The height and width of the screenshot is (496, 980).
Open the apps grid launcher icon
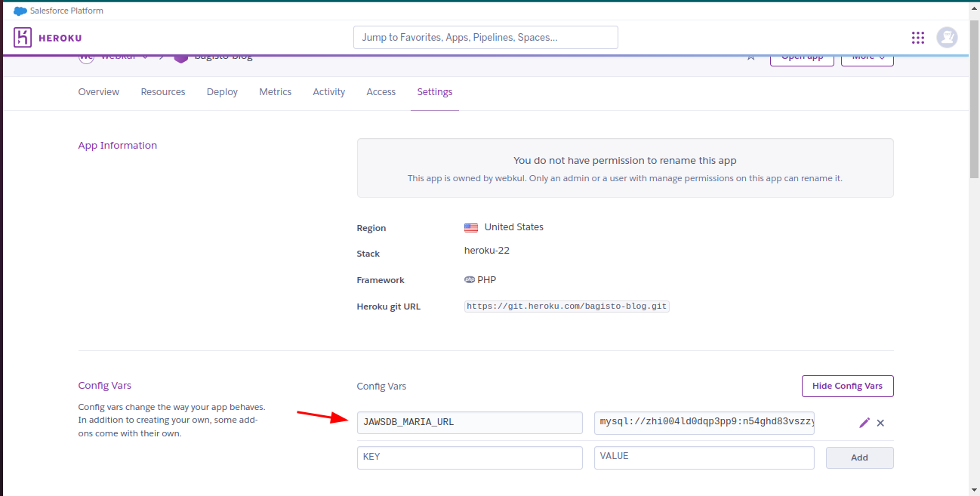[x=918, y=38]
